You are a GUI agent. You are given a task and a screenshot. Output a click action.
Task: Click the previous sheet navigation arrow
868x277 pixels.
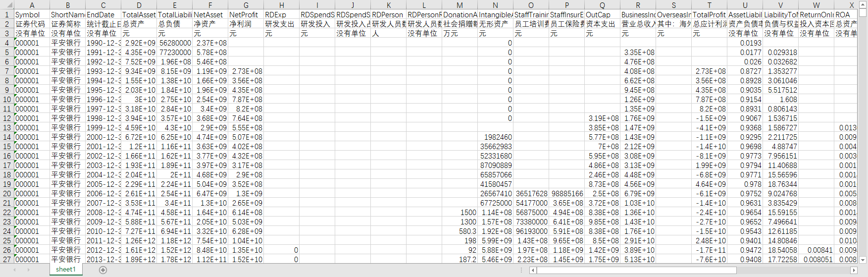click(x=15, y=270)
